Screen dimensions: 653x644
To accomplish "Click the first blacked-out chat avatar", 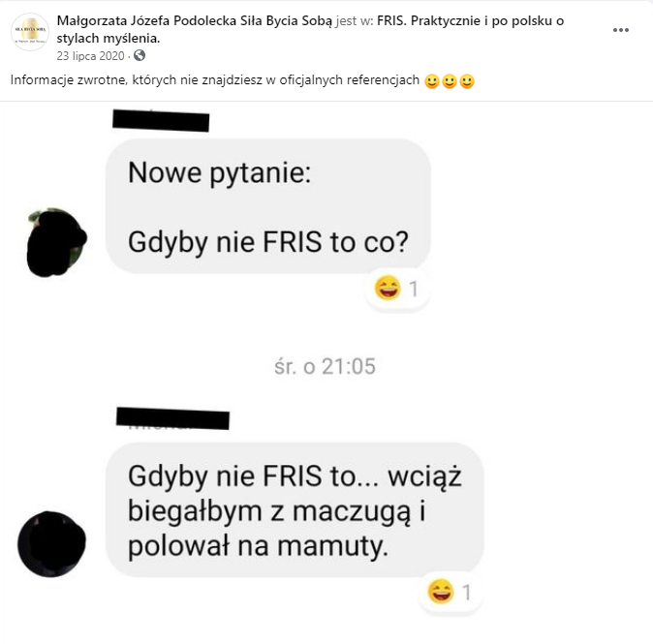I will 56,242.
